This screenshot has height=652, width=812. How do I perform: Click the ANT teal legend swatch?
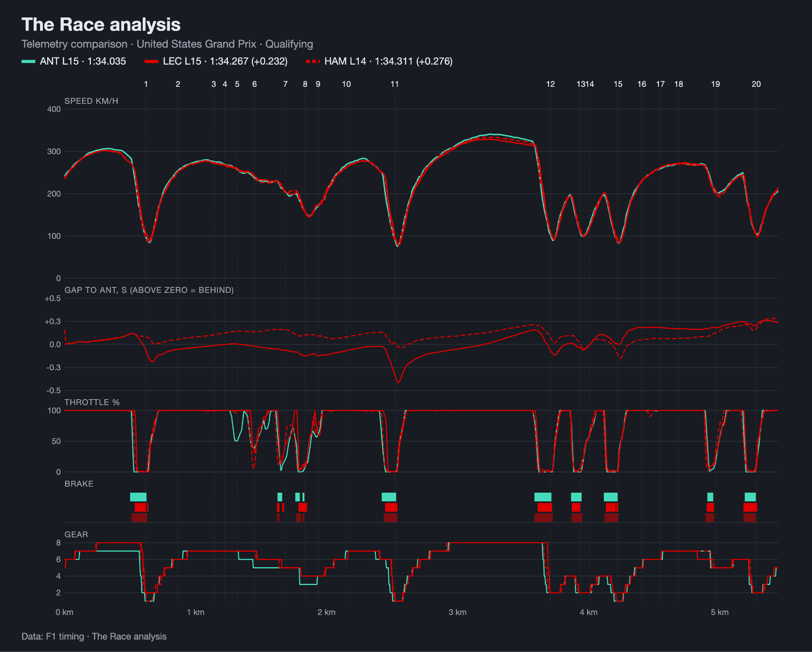(x=28, y=61)
